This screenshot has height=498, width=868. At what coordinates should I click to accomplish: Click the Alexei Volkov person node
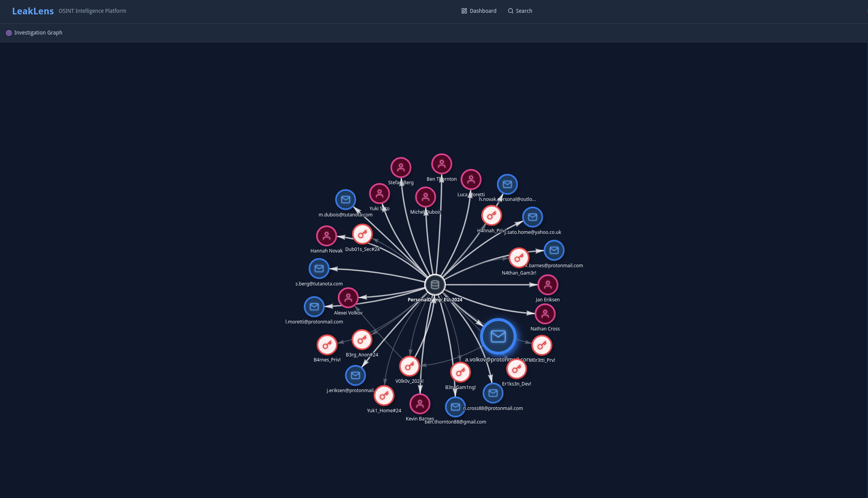pyautogui.click(x=348, y=298)
